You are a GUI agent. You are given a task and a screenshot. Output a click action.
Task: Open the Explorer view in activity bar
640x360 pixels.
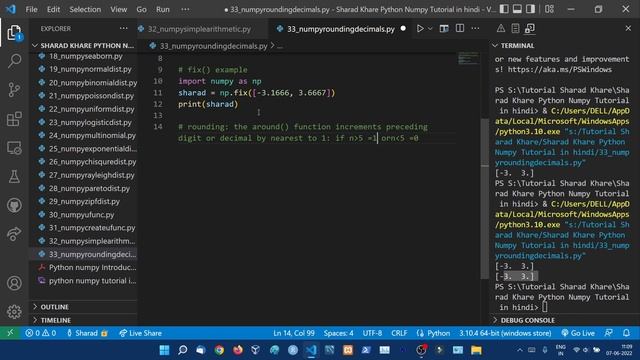(14, 33)
